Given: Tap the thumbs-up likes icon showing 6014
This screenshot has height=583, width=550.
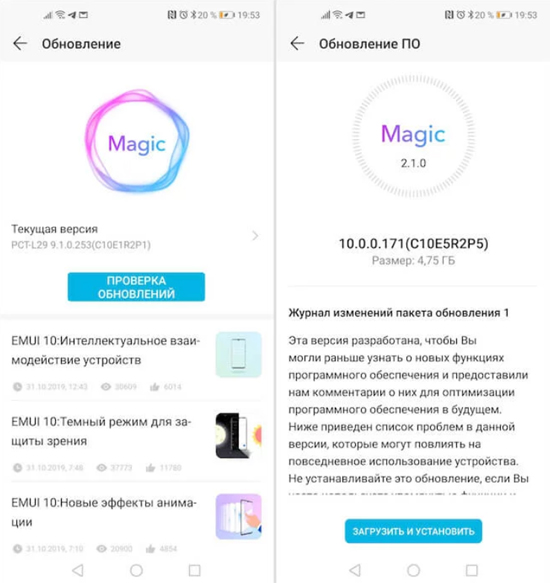Looking at the screenshot, I should tap(154, 387).
